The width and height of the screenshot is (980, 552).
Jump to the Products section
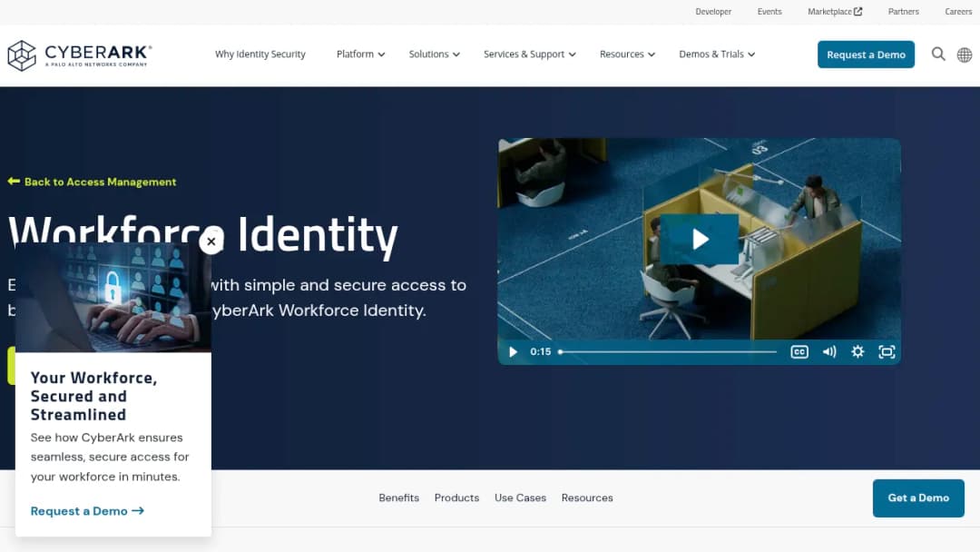[456, 498]
